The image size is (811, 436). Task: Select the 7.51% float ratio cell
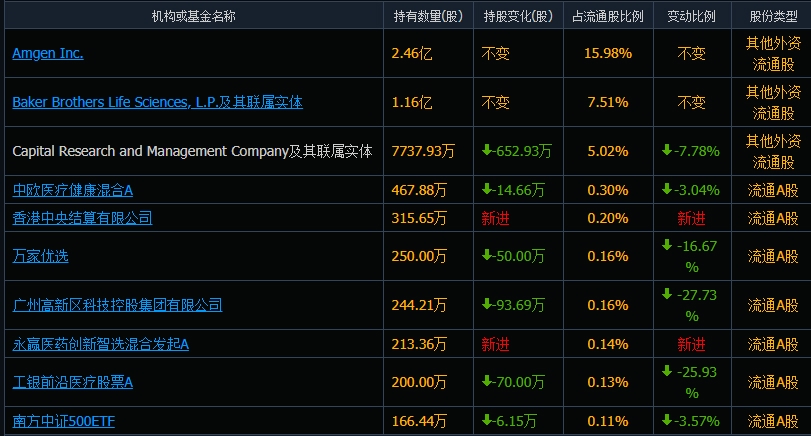[x=608, y=102]
